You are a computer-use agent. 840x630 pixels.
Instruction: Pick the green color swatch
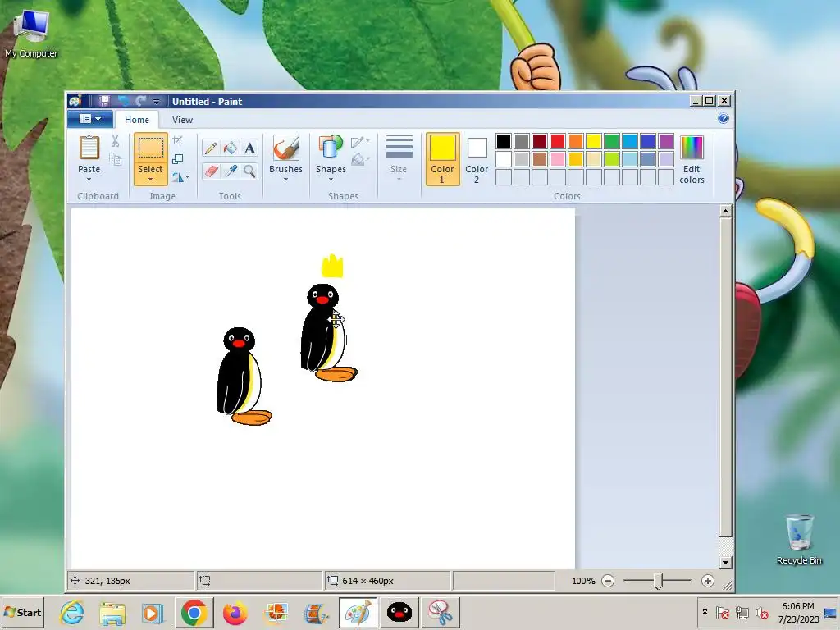(x=611, y=141)
